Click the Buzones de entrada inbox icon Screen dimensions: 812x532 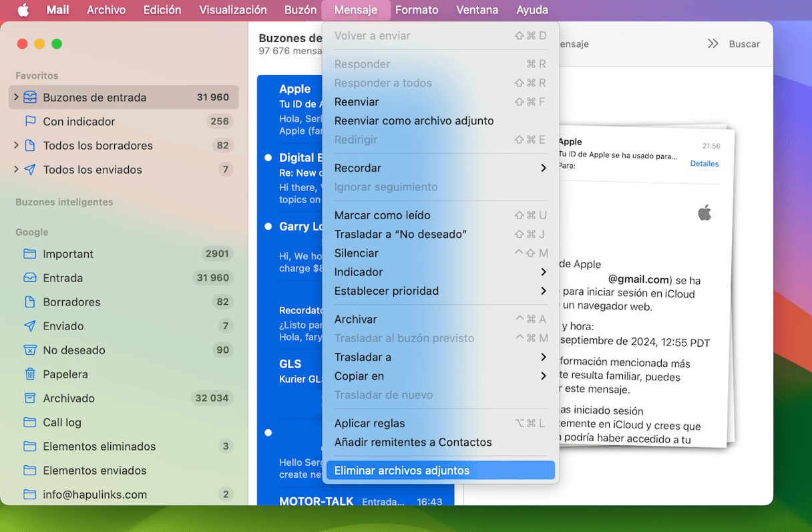[x=29, y=98]
